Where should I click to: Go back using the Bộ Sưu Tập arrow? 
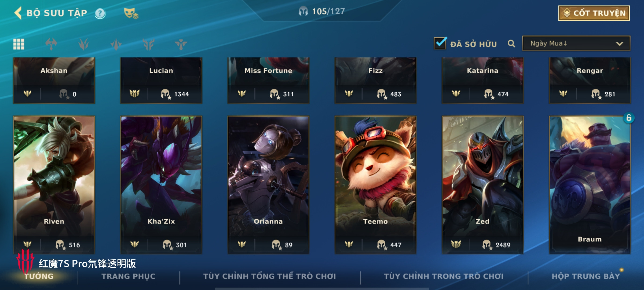[18, 13]
